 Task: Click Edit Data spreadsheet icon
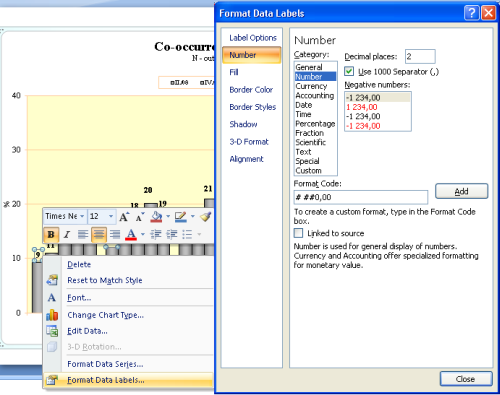(52, 331)
